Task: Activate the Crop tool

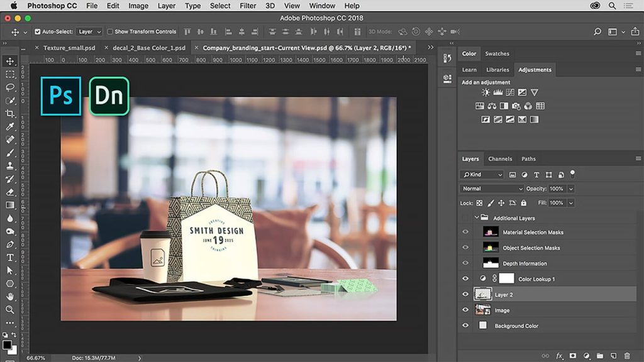Action: pos(9,114)
